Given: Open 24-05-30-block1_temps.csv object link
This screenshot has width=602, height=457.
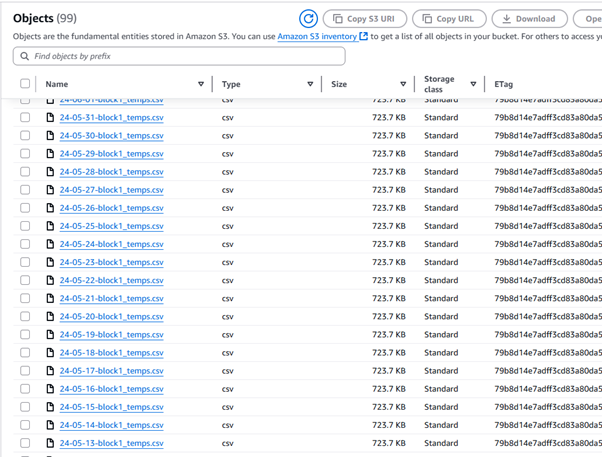Looking at the screenshot, I should (x=111, y=136).
